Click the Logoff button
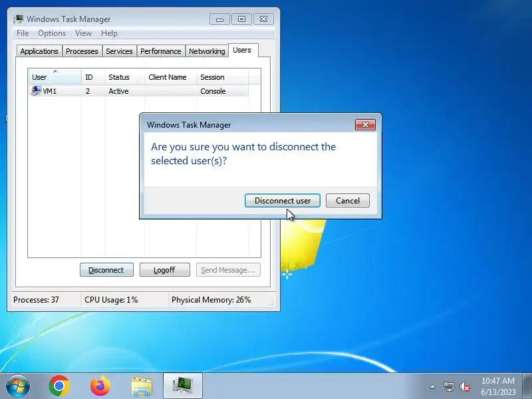This screenshot has width=532, height=399. click(165, 270)
